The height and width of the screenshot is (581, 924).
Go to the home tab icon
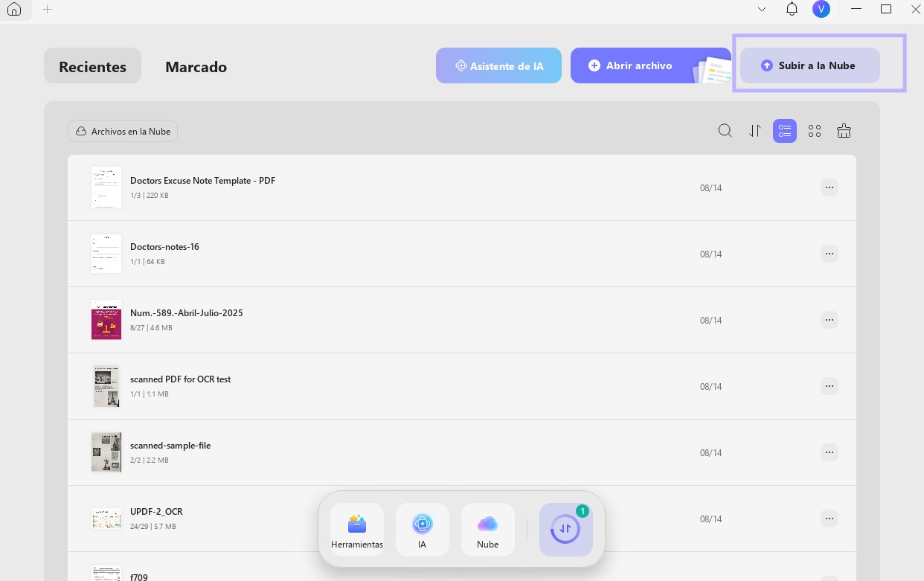click(x=14, y=10)
